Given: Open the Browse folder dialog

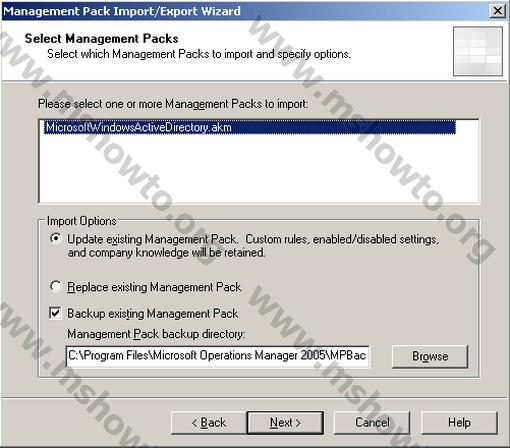Looking at the screenshot, I should 430,356.
